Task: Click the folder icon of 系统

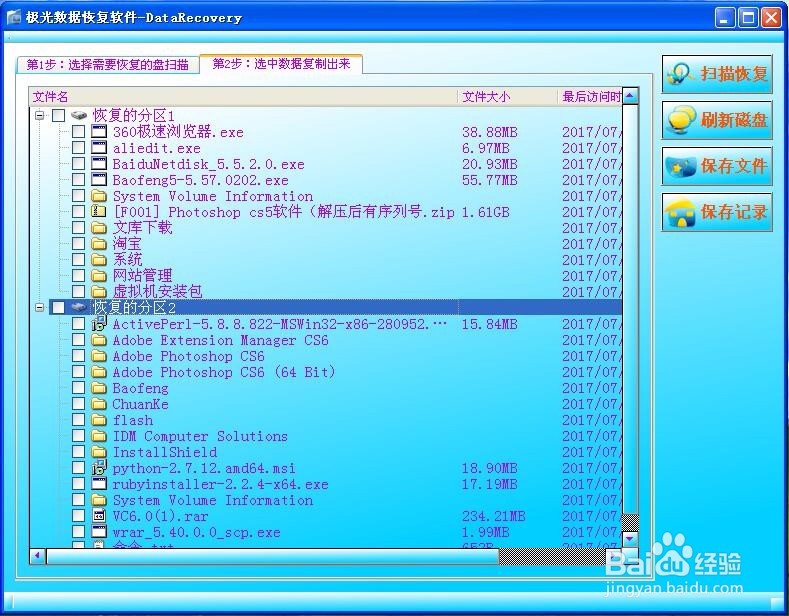Action: tap(99, 260)
